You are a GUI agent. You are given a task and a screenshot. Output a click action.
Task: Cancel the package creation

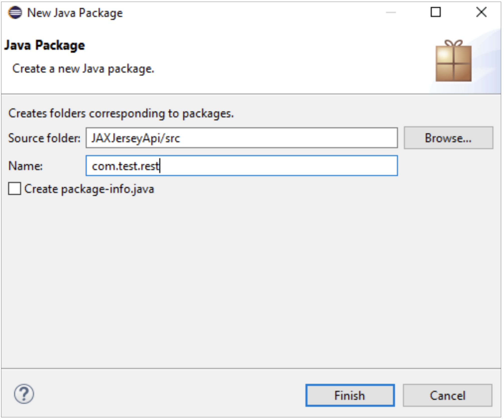(x=447, y=395)
